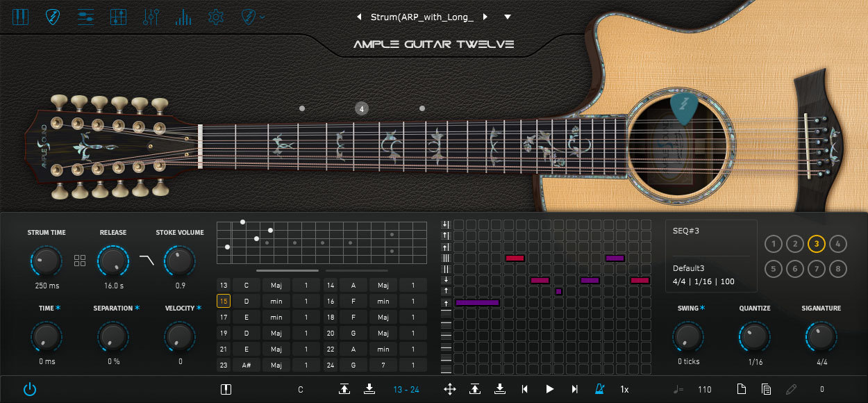Screen dimensions: 868x403
Task: Open chord type min dropdown in slot 16
Action: click(x=383, y=301)
